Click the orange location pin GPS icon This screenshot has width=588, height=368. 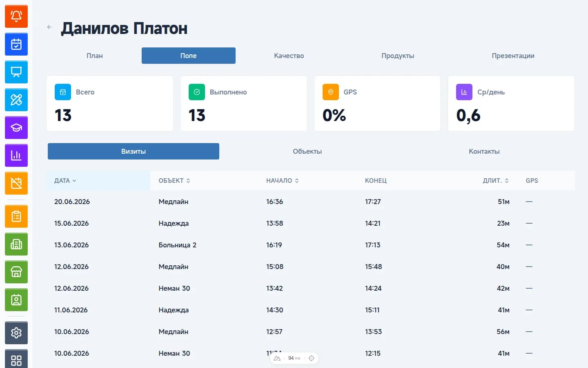pos(331,92)
